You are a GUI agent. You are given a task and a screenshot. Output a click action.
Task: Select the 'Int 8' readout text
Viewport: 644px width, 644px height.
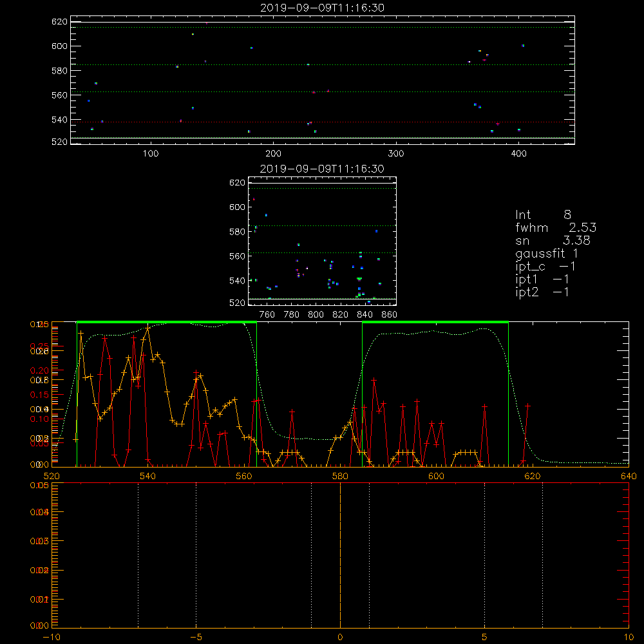pos(543,214)
